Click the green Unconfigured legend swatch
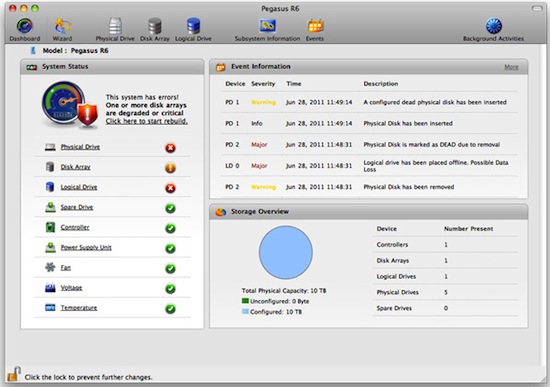Image resolution: width=550 pixels, height=387 pixels. [x=245, y=301]
